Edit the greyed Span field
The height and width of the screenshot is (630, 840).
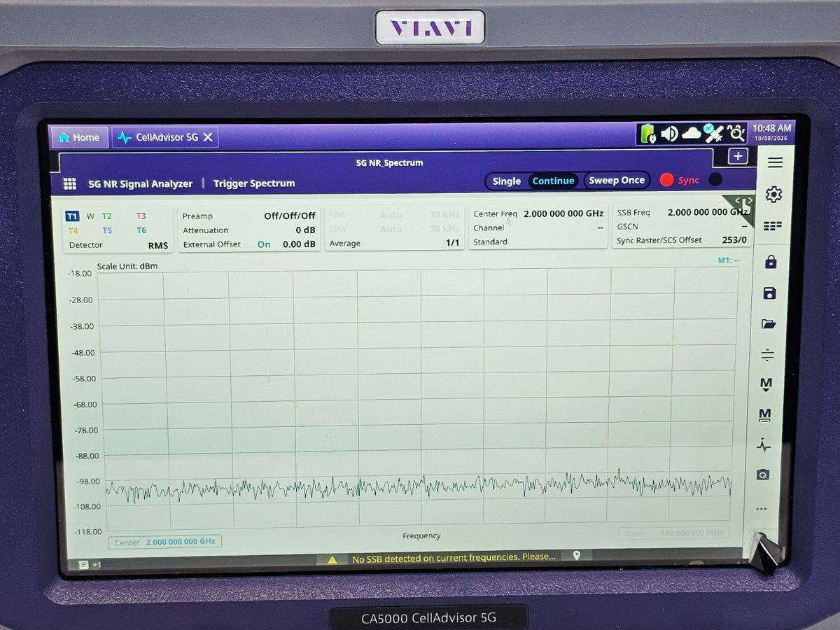pos(673,533)
